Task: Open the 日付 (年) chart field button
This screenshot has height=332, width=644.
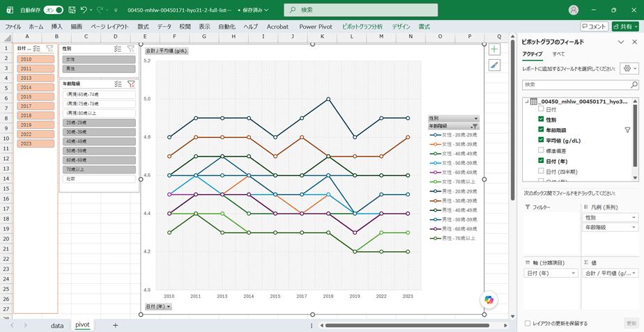Action: click(158, 306)
